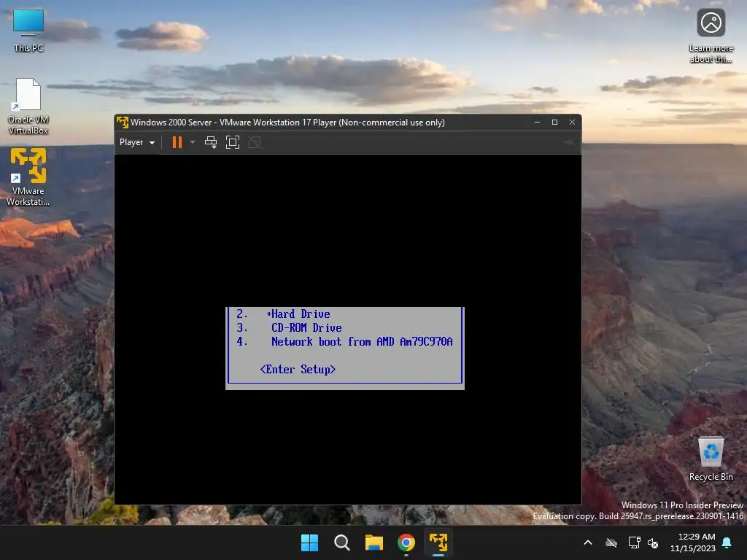The image size is (747, 560).
Task: Collapse the VMware toolbar with double chevron
Action: coord(569,142)
